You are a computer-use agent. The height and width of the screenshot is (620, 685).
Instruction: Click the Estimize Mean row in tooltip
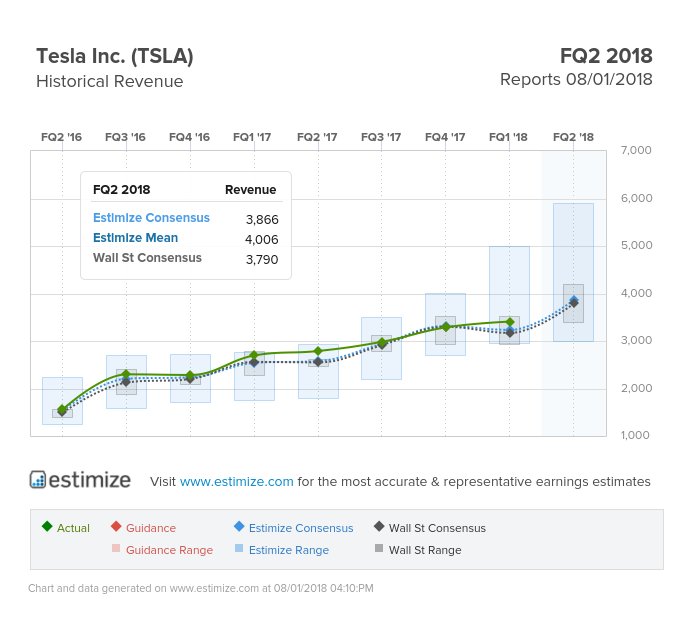(186, 238)
